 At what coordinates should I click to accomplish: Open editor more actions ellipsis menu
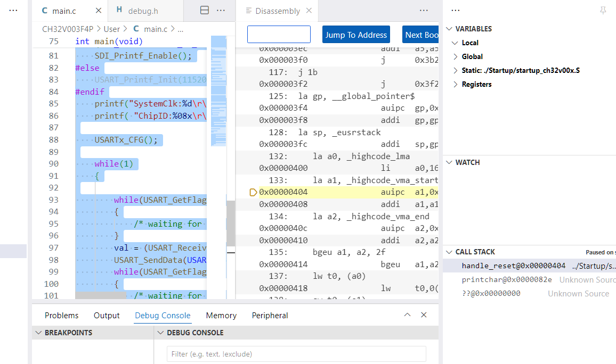(221, 11)
